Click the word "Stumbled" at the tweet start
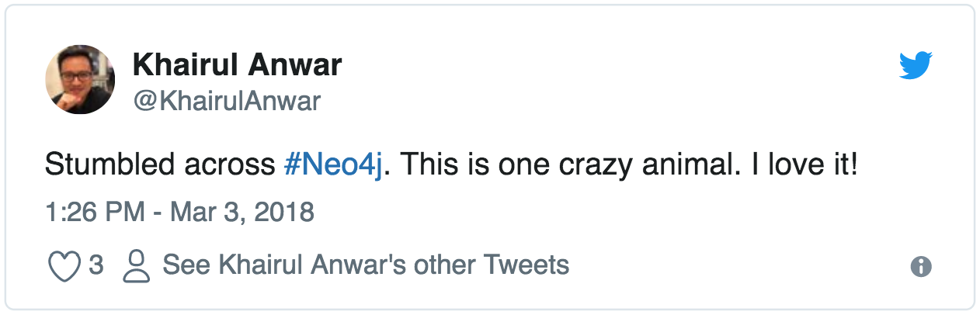980x315 pixels. (107, 165)
